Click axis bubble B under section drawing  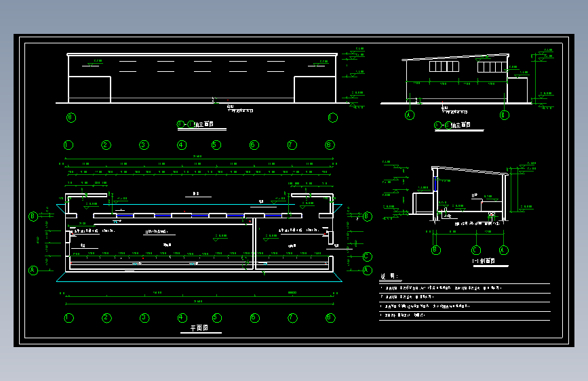(x=436, y=249)
